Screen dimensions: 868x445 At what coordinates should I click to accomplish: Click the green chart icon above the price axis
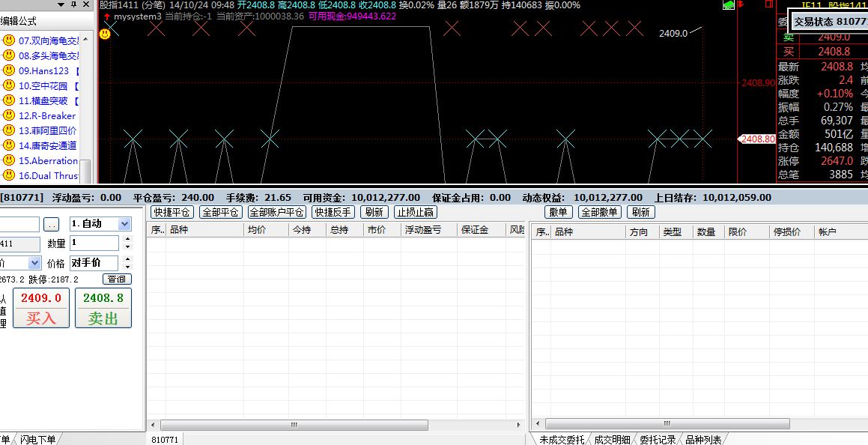[x=729, y=5]
